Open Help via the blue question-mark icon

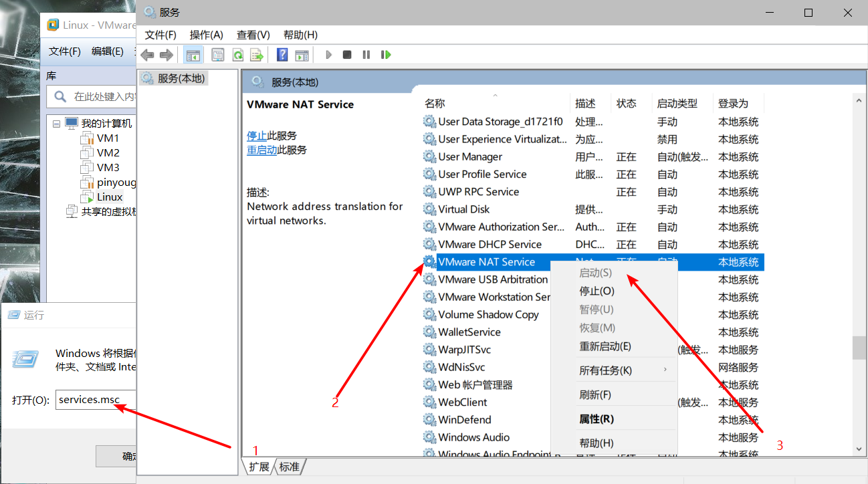tap(282, 55)
